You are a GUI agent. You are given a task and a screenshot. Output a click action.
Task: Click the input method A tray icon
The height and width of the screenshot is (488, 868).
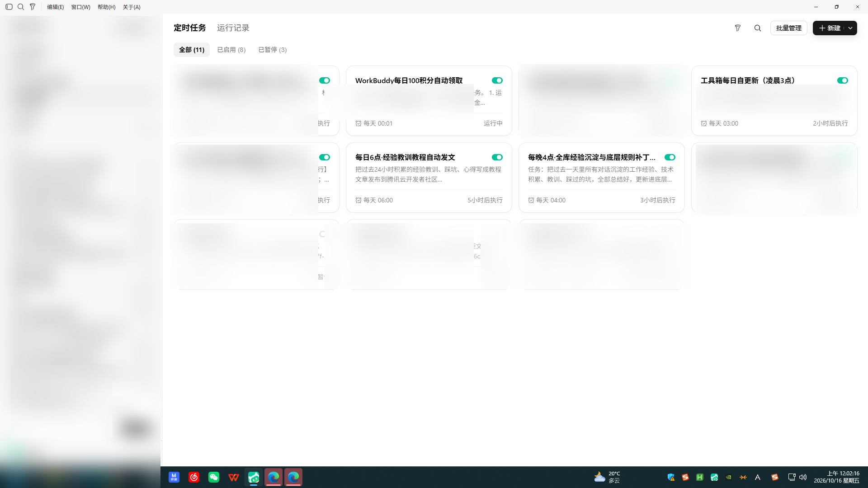[758, 477]
